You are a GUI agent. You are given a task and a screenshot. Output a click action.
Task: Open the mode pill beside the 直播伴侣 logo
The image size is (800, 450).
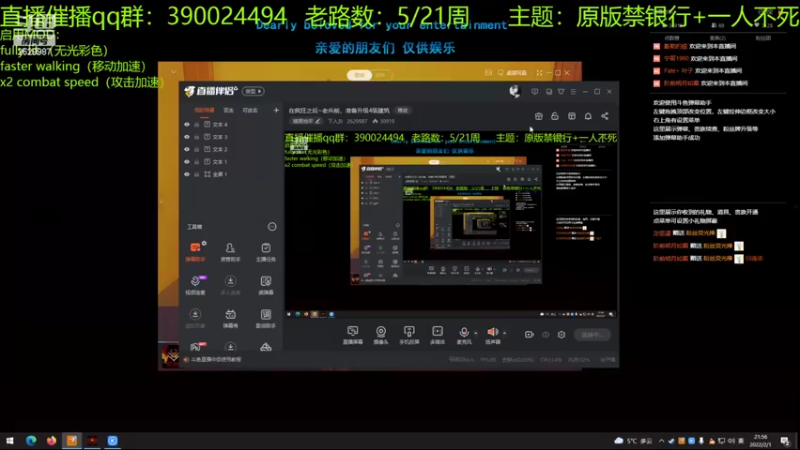tap(254, 91)
